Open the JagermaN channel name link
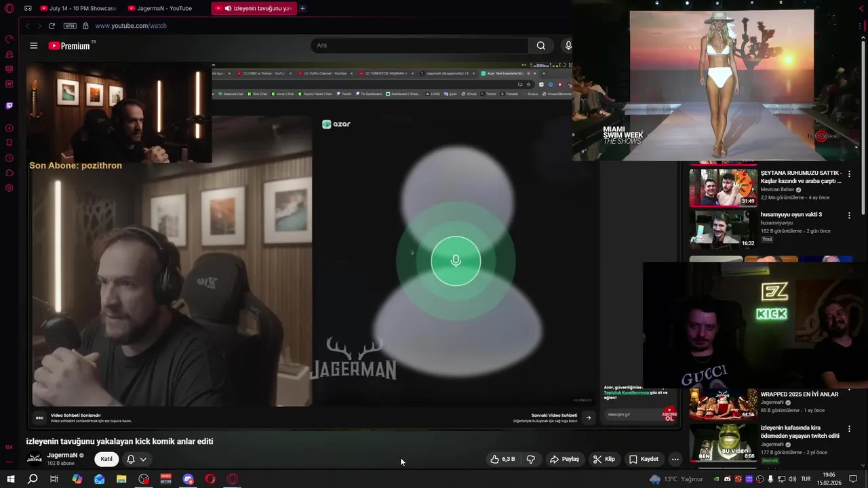This screenshot has width=868, height=488. click(x=62, y=455)
